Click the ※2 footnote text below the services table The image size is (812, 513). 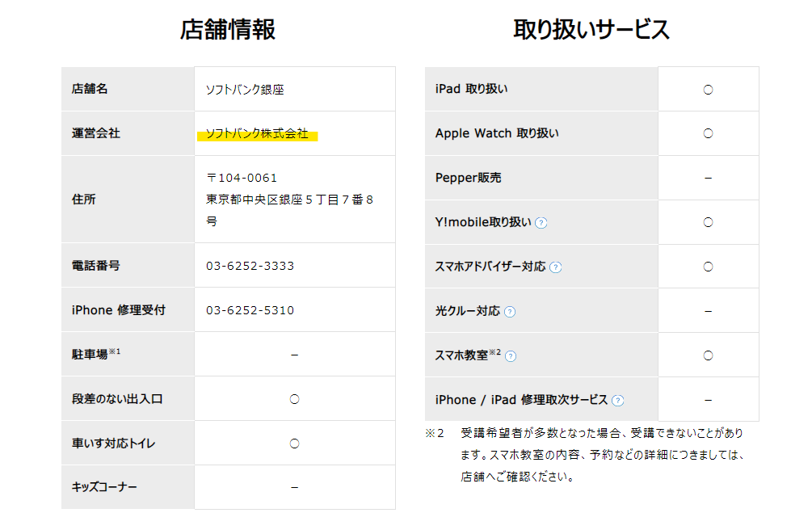click(x=586, y=455)
